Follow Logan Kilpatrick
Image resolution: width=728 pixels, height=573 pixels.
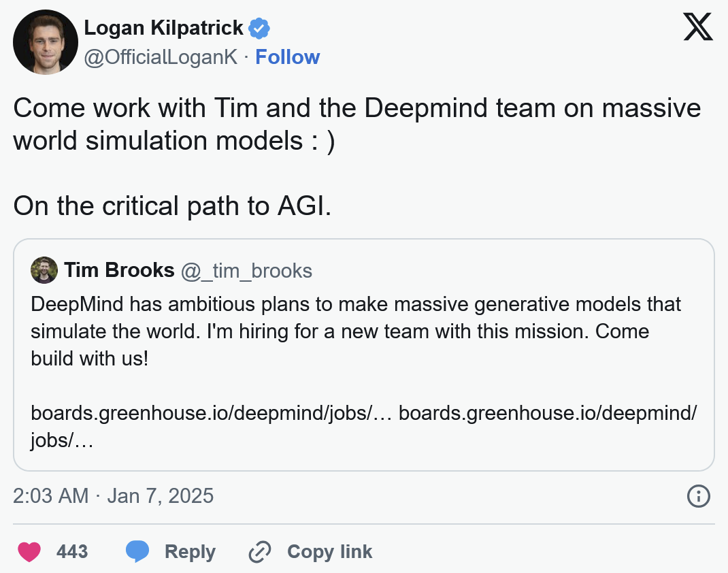[x=287, y=57]
